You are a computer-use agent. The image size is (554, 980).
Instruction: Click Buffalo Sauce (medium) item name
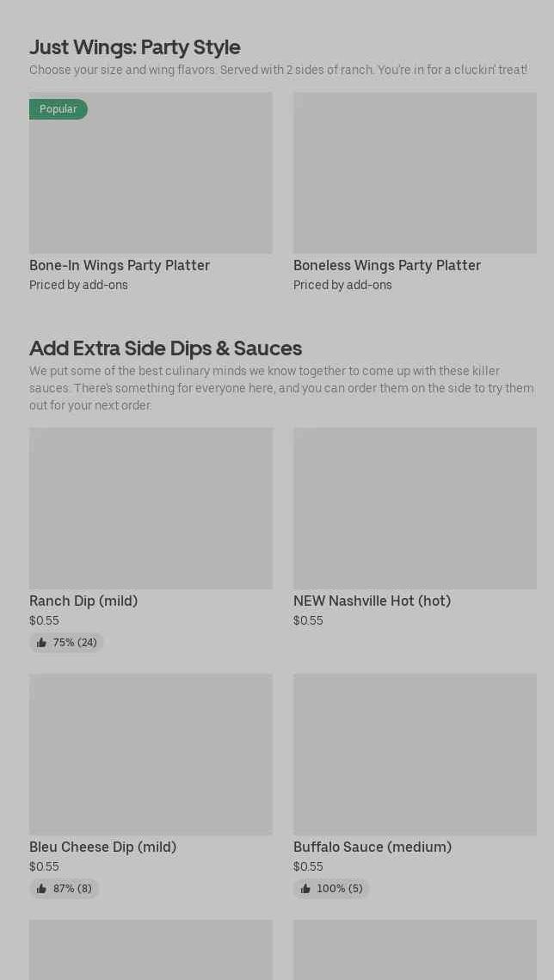pyautogui.click(x=372, y=847)
